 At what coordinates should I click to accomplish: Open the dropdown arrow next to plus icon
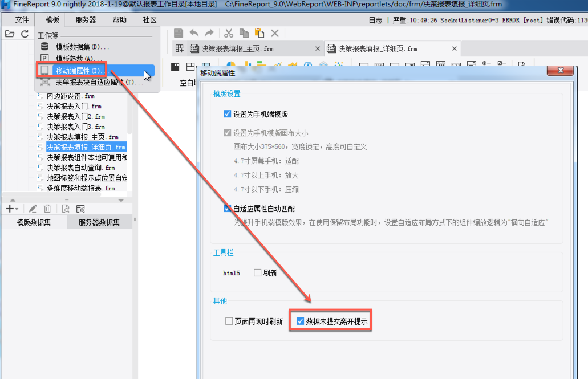coord(17,209)
